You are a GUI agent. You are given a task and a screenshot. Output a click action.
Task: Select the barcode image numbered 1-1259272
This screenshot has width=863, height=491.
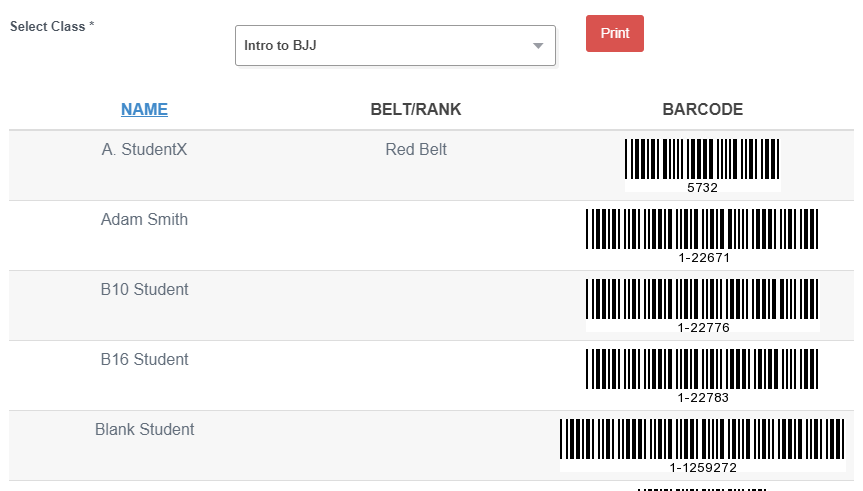702,445
